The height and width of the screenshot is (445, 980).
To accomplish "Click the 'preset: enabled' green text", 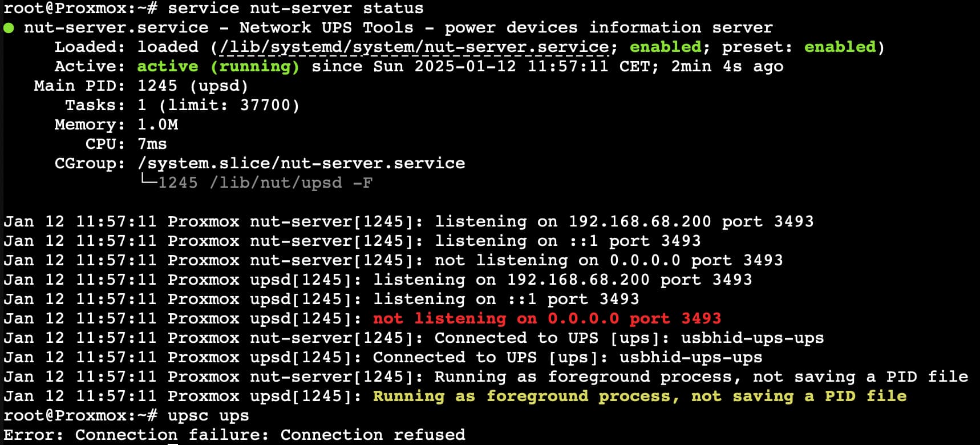I will 799,47.
